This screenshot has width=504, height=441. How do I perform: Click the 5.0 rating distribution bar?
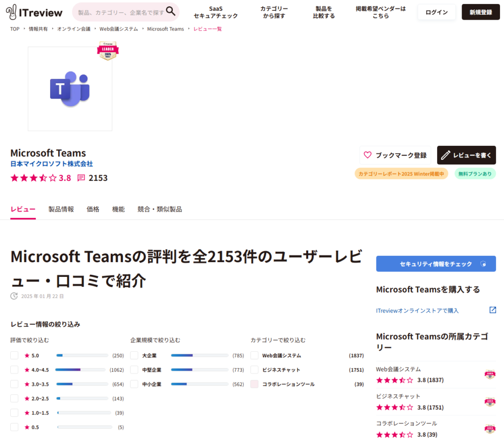82,355
